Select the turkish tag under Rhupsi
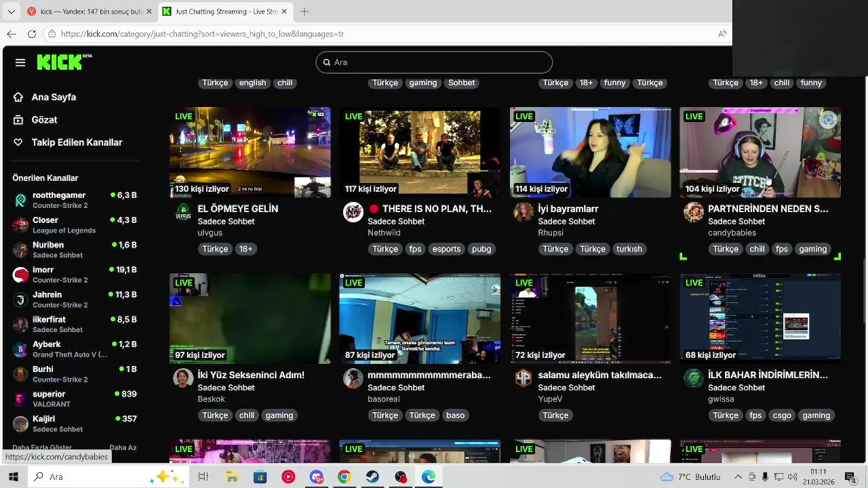 click(629, 249)
